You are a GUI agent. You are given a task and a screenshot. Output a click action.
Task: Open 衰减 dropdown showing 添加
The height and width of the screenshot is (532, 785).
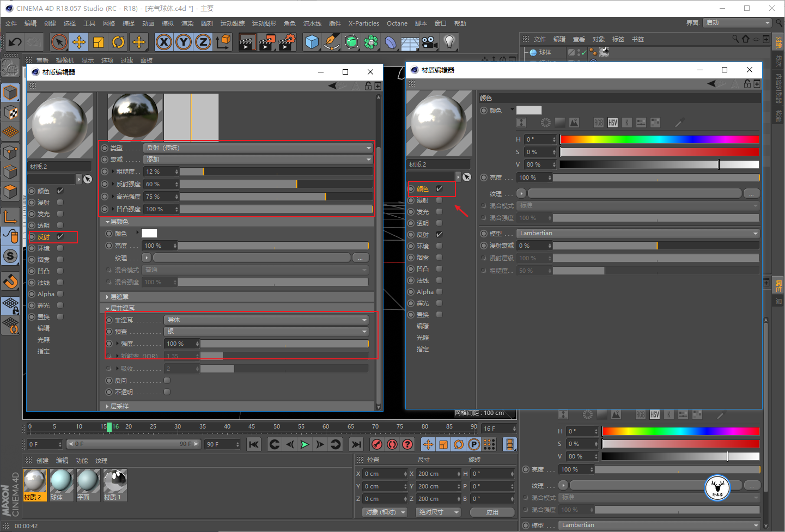[258, 160]
